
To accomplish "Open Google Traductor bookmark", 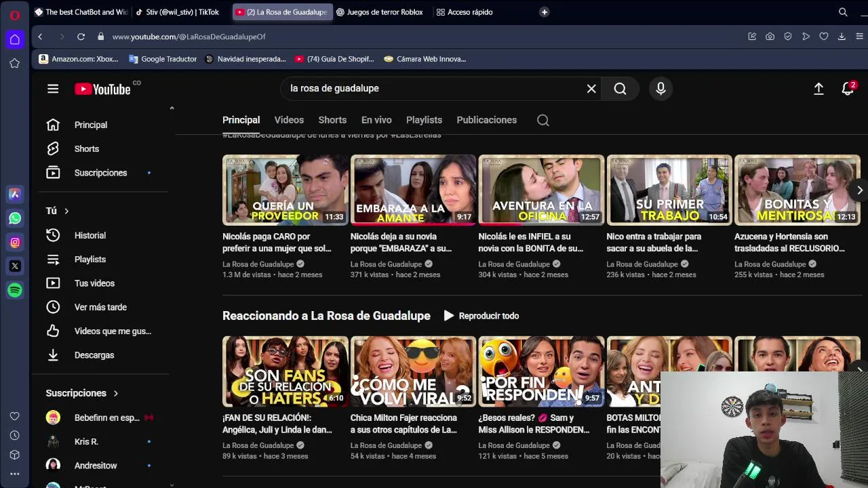I will 163,59.
